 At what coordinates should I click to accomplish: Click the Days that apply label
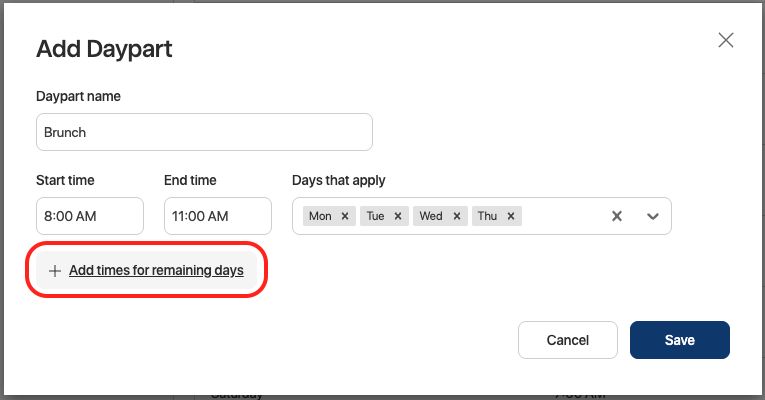coord(338,180)
